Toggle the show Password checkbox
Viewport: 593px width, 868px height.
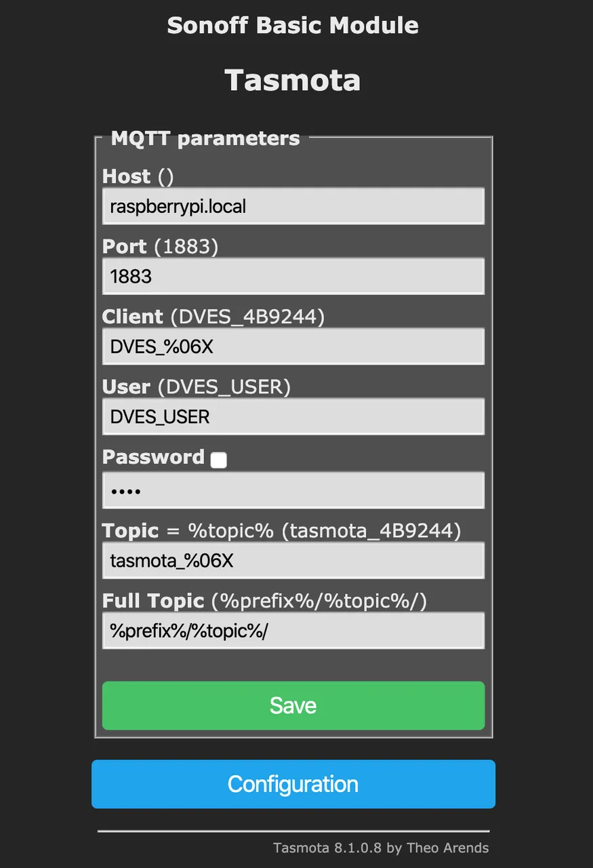tap(218, 460)
